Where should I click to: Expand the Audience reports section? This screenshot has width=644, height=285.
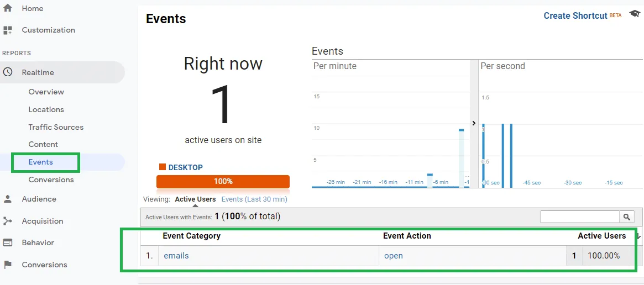39,199
